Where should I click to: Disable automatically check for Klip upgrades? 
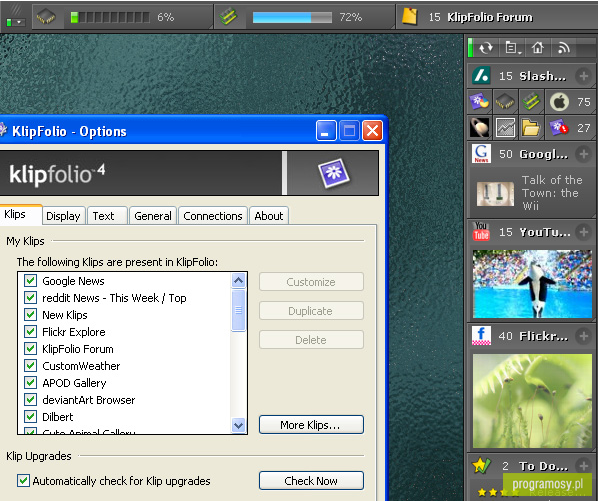[23, 481]
